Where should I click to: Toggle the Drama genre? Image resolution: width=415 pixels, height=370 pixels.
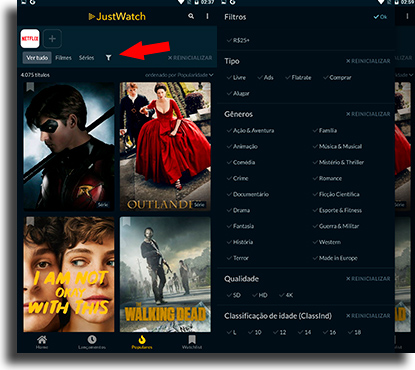[x=238, y=210]
